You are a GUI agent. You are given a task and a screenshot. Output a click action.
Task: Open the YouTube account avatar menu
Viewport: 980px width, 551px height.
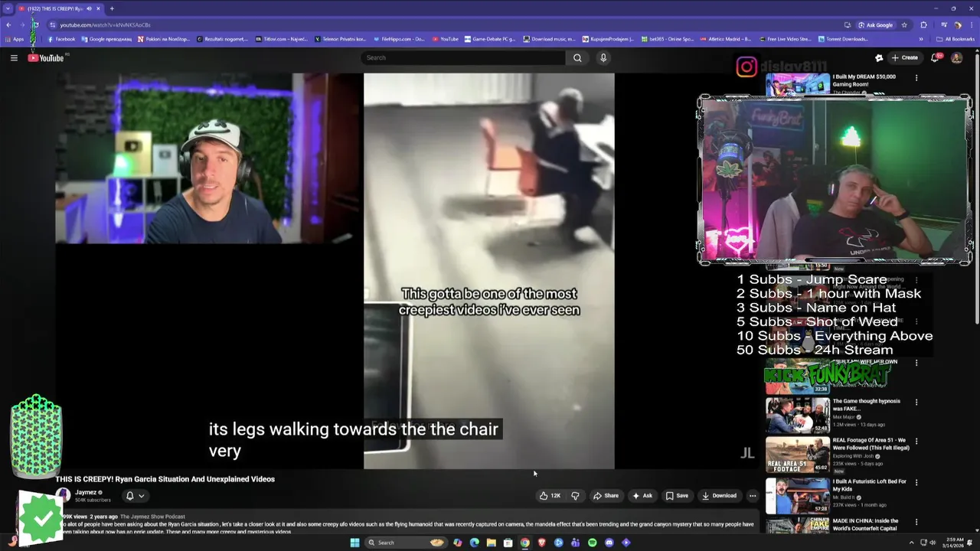click(x=956, y=57)
